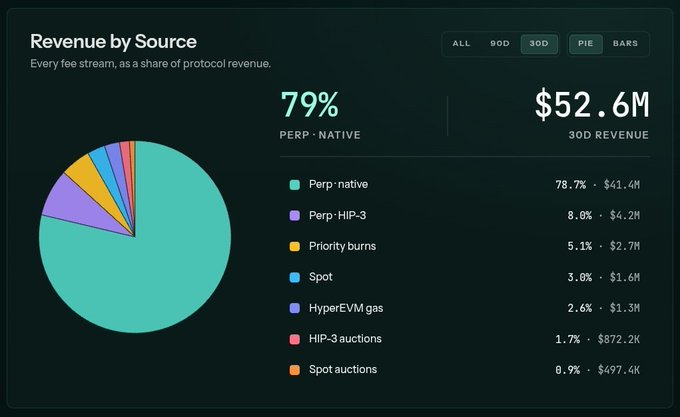
Task: Switch to the BARS chart view
Action: coord(625,44)
